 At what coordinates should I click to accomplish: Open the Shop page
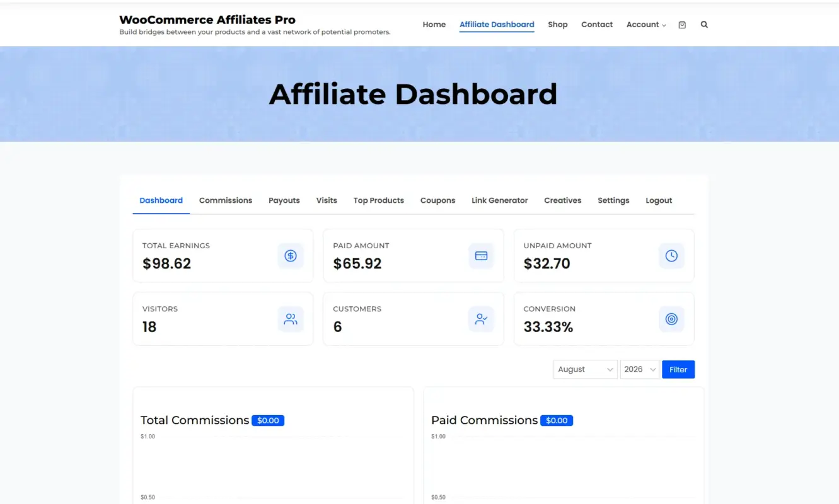tap(558, 25)
